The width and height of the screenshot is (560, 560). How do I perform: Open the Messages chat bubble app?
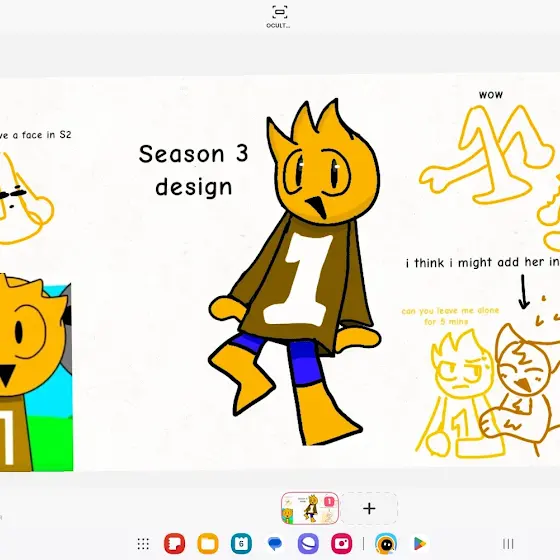click(x=275, y=544)
